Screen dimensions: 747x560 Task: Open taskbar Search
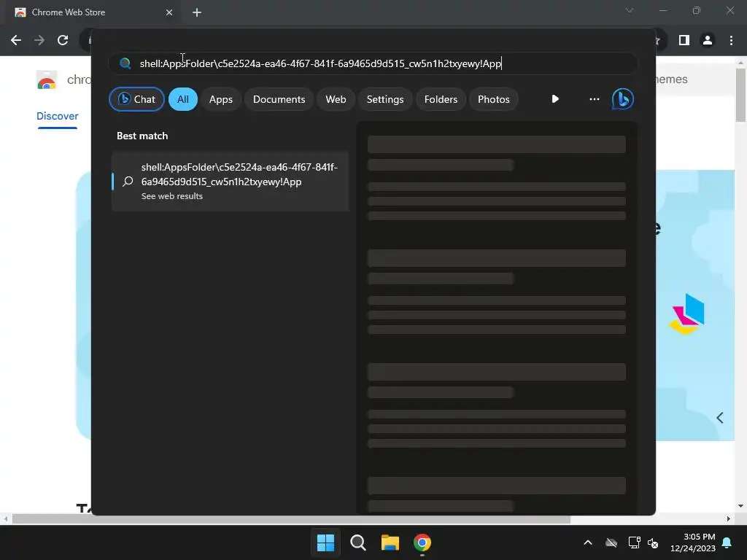[357, 542]
